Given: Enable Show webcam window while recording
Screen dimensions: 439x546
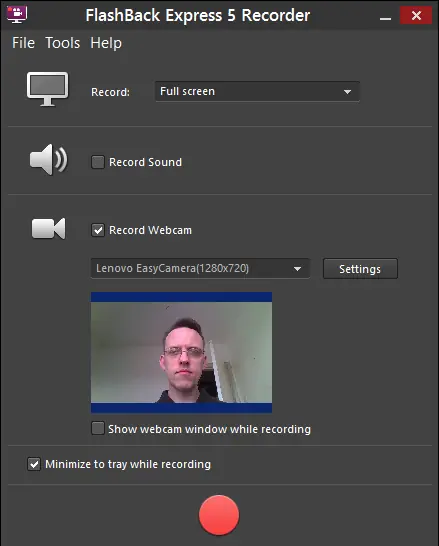Looking at the screenshot, I should pos(98,428).
